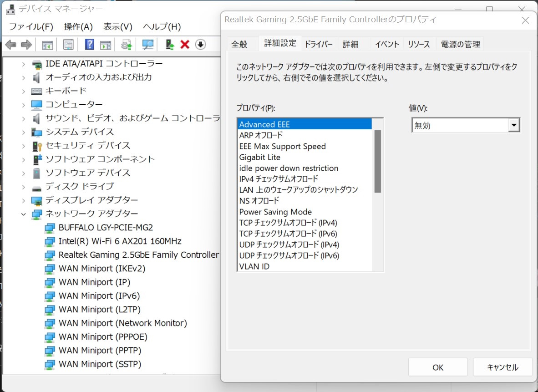Select idle power down restriction property
The width and height of the screenshot is (538, 392).
coord(304,168)
